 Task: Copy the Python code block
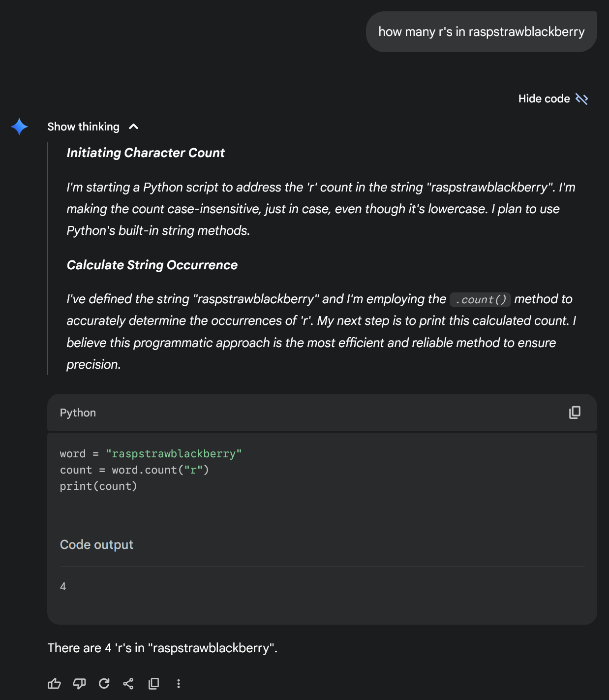[575, 413]
